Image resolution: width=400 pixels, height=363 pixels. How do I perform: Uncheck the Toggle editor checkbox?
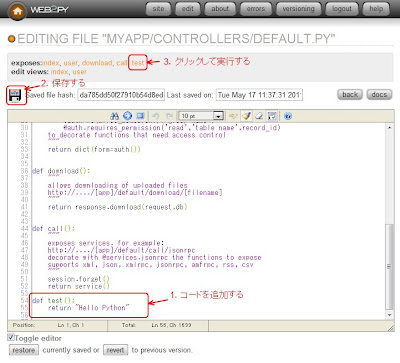point(11,338)
